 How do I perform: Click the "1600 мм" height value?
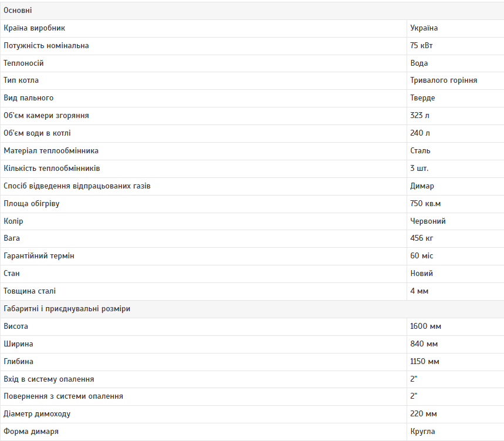(x=426, y=326)
